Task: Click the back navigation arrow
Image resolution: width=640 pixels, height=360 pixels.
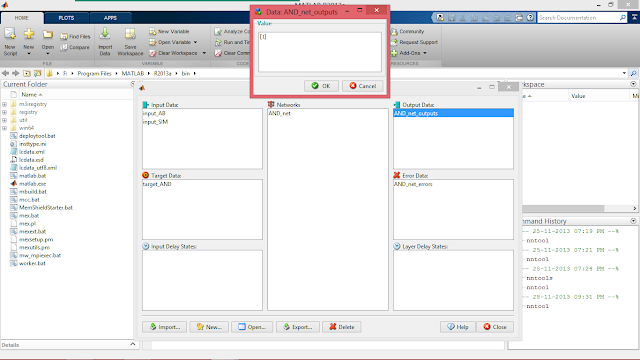Action: tap(5, 73)
